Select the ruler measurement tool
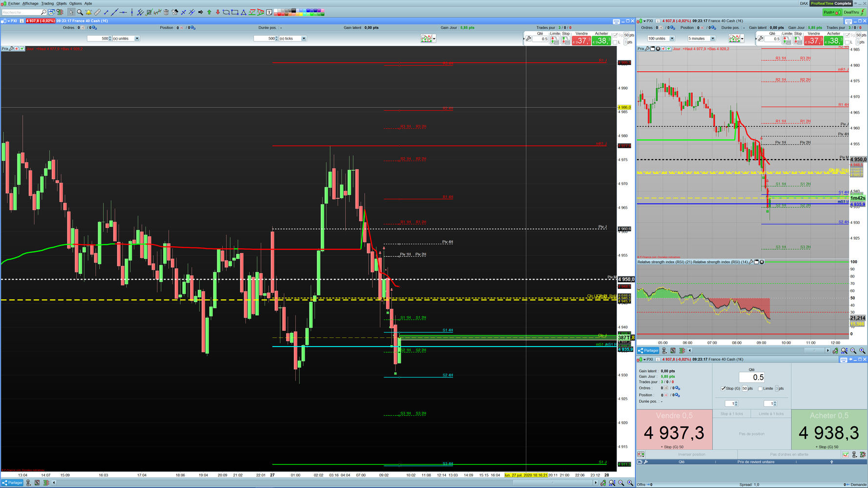 pyautogui.click(x=97, y=12)
